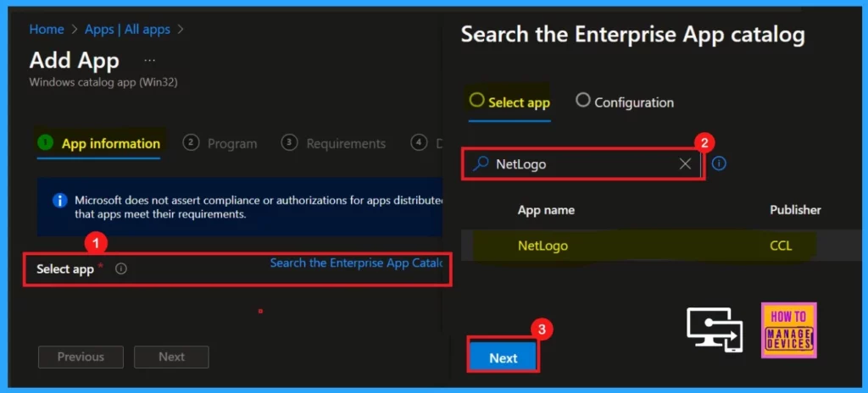Open Apps | All apps breadcrumb

(127, 30)
